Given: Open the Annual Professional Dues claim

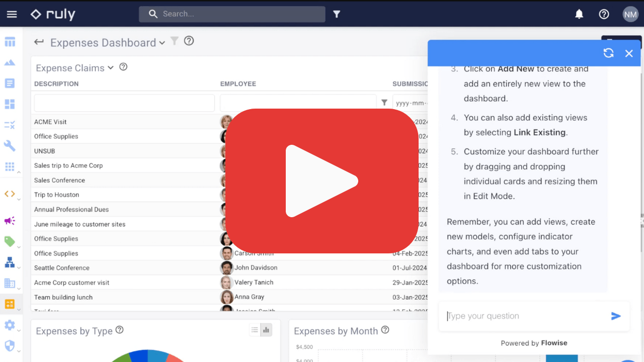Looking at the screenshot, I should pos(71,209).
